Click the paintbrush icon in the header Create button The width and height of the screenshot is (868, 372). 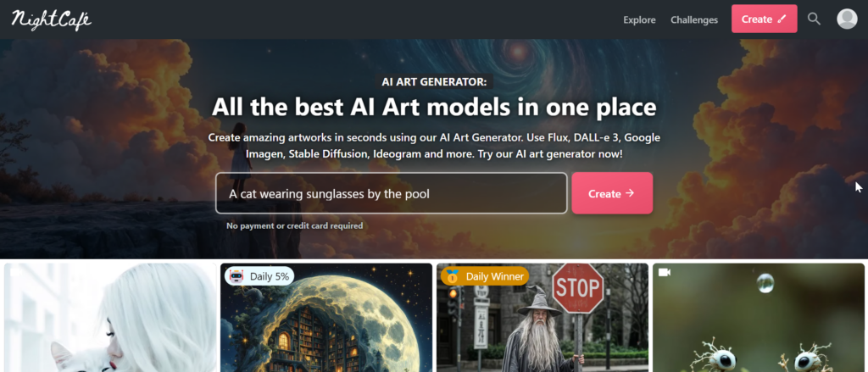coord(781,19)
